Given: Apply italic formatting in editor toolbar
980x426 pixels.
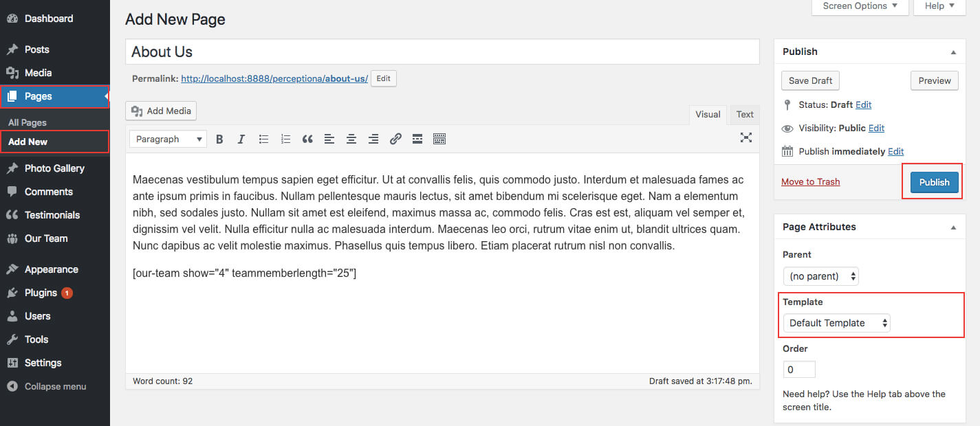Looking at the screenshot, I should coord(241,139).
